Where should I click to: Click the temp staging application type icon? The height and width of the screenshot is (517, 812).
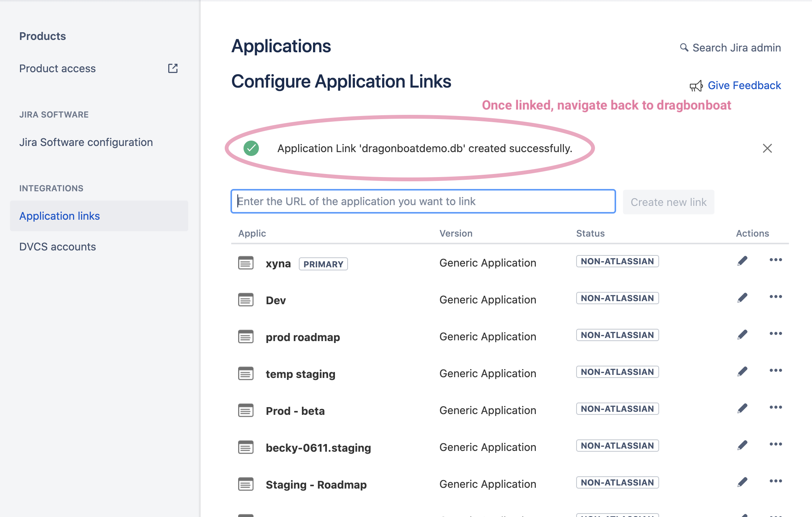coord(246,374)
